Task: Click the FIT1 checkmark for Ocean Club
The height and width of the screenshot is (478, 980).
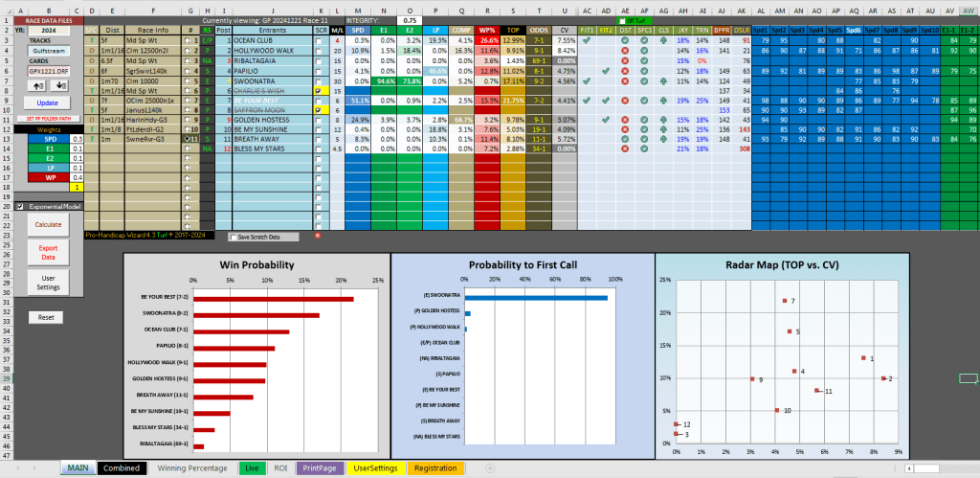Action: [x=586, y=41]
